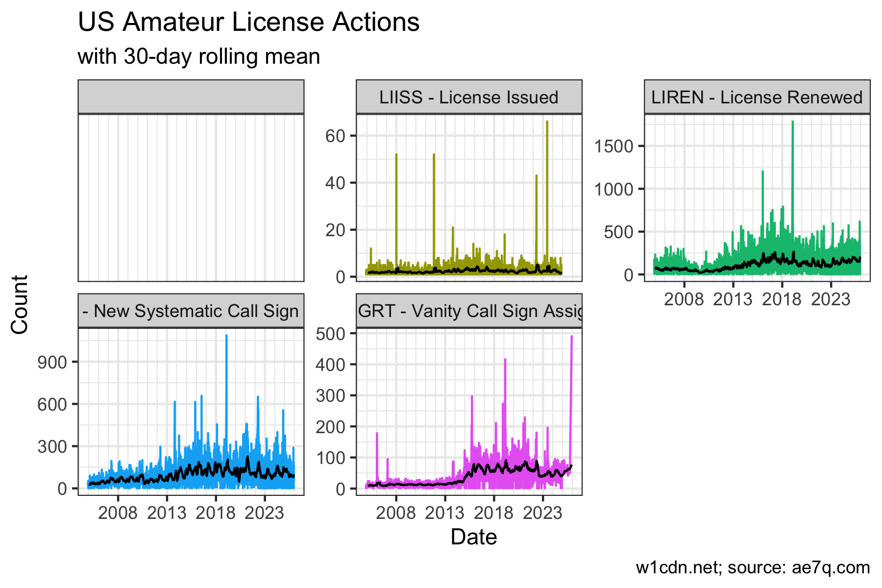Click the 60 tick label on License Issued
Image resolution: width=882 pixels, height=588 pixels.
click(335, 136)
